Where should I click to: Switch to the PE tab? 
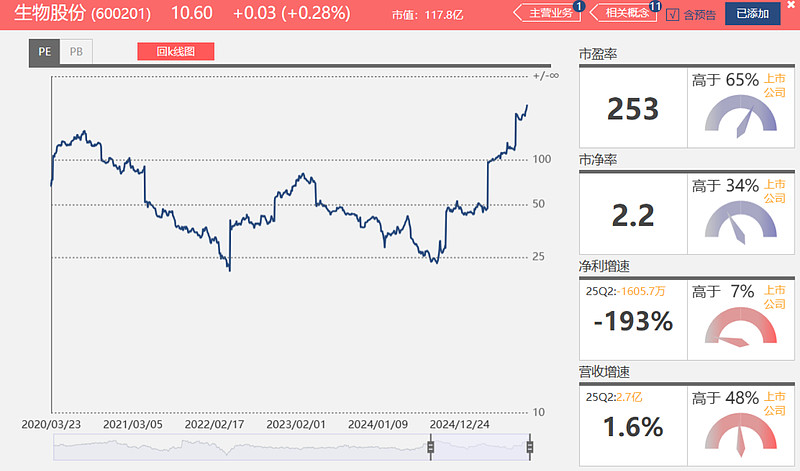coord(44,52)
